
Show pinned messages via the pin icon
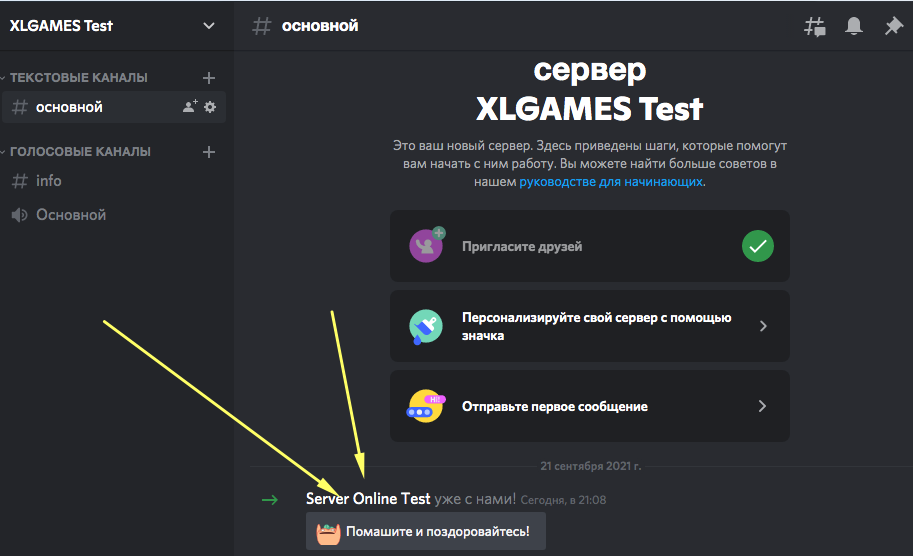pyautogui.click(x=893, y=26)
